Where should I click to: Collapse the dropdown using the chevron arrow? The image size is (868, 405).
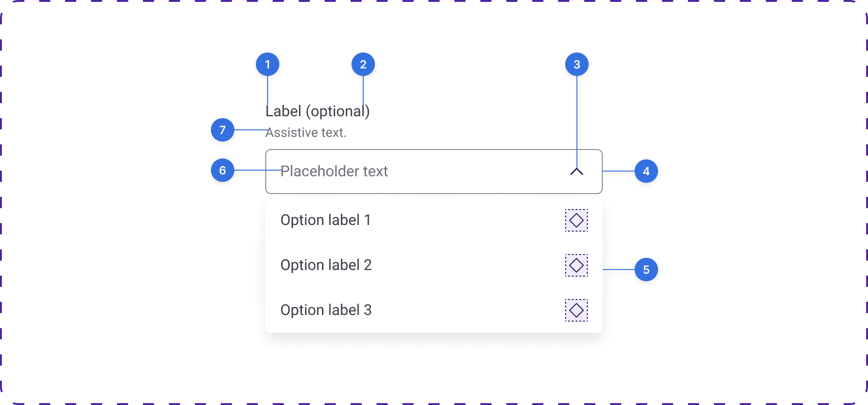576,172
